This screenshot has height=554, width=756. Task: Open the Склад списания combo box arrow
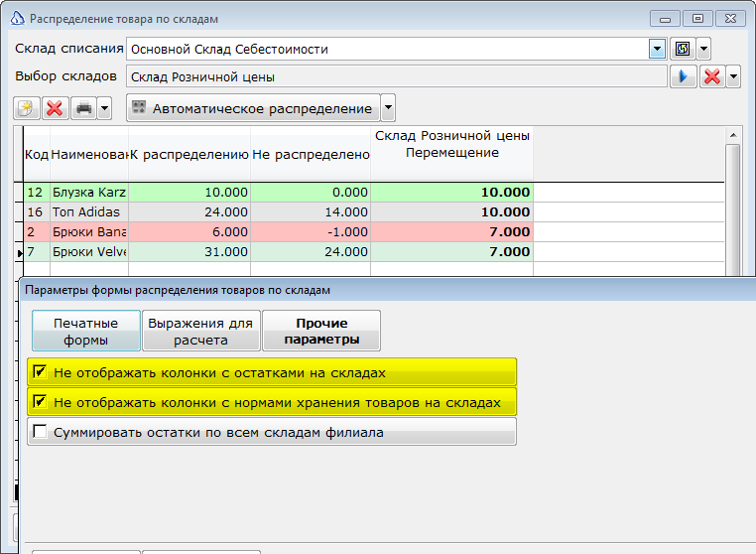click(x=657, y=49)
